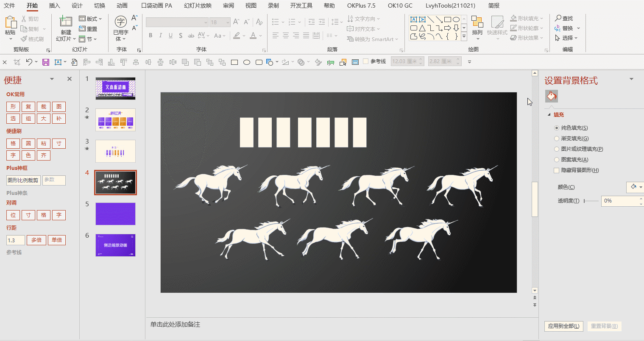The image size is (644, 341).
Task: Open Format Background pane options arrow
Action: click(x=632, y=79)
